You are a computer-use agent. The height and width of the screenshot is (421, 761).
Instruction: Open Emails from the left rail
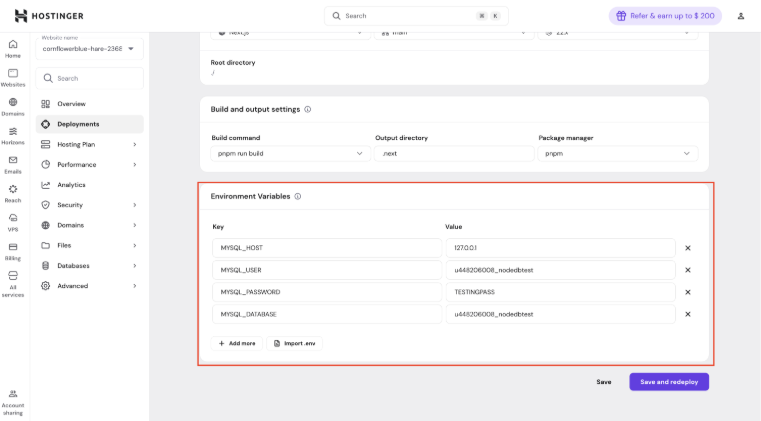13,164
